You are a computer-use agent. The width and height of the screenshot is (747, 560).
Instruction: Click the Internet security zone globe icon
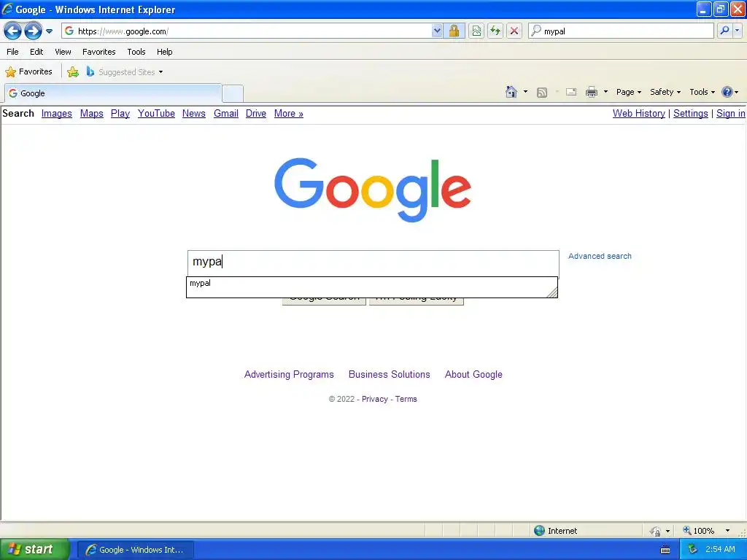click(539, 531)
